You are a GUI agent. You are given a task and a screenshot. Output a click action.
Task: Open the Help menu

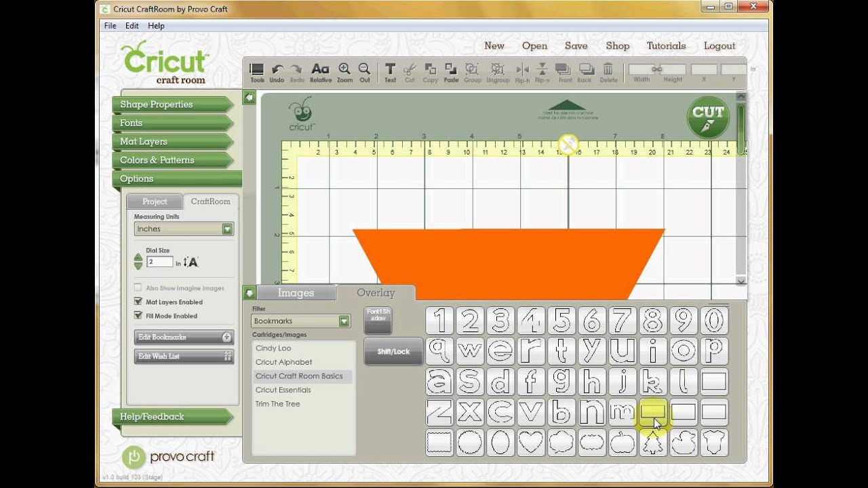[x=156, y=26]
